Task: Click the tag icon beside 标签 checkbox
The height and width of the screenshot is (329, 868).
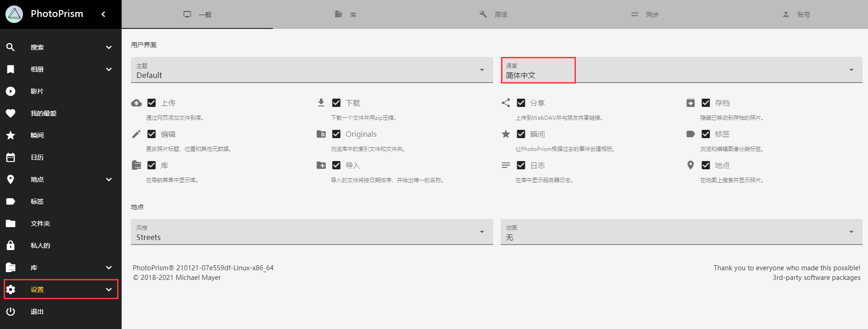Action: coord(690,134)
